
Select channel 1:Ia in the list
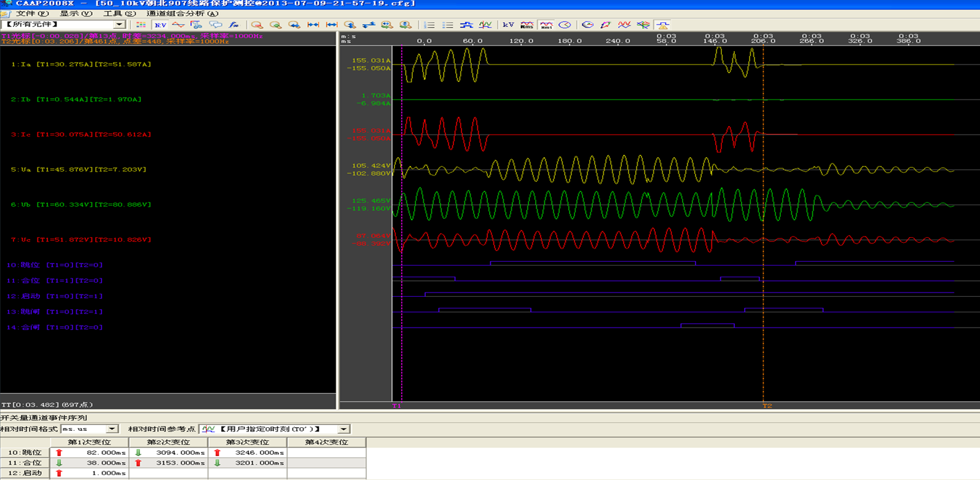pyautogui.click(x=80, y=64)
